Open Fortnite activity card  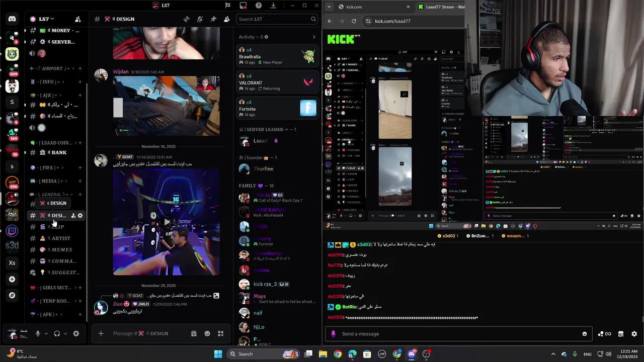[277, 109]
